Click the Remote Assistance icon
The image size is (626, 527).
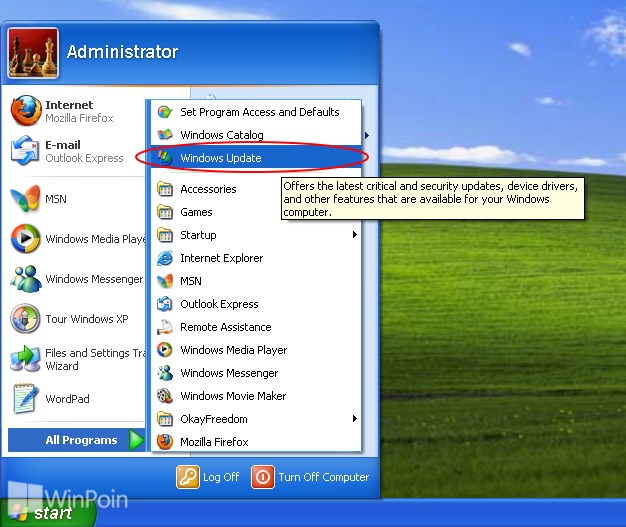pos(165,327)
